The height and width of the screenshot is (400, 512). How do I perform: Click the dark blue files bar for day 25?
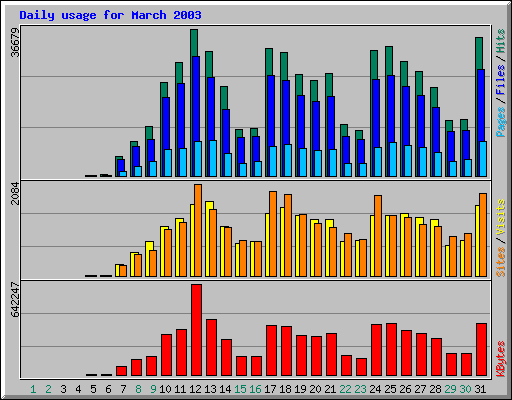391,108
